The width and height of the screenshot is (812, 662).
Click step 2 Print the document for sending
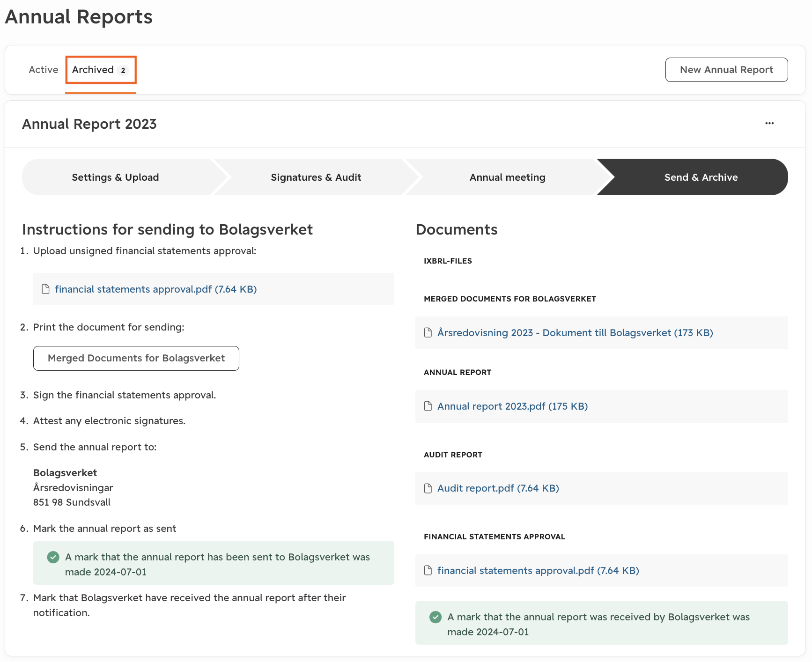[x=109, y=327]
